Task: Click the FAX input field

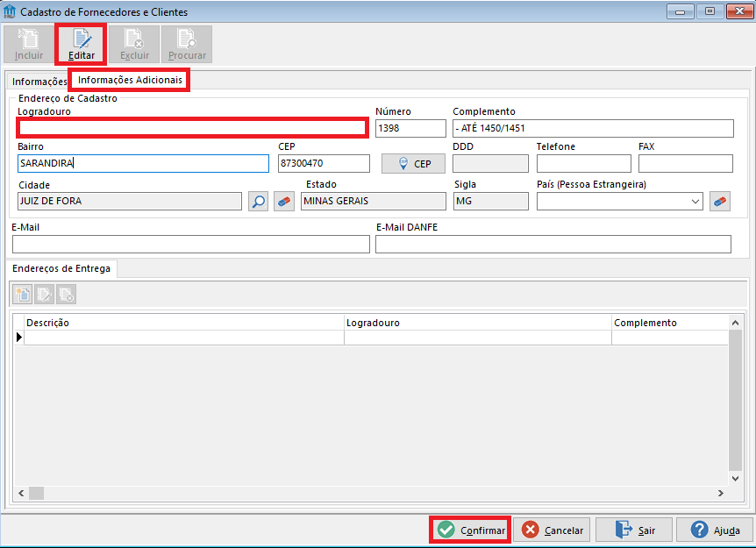Action: (x=685, y=163)
